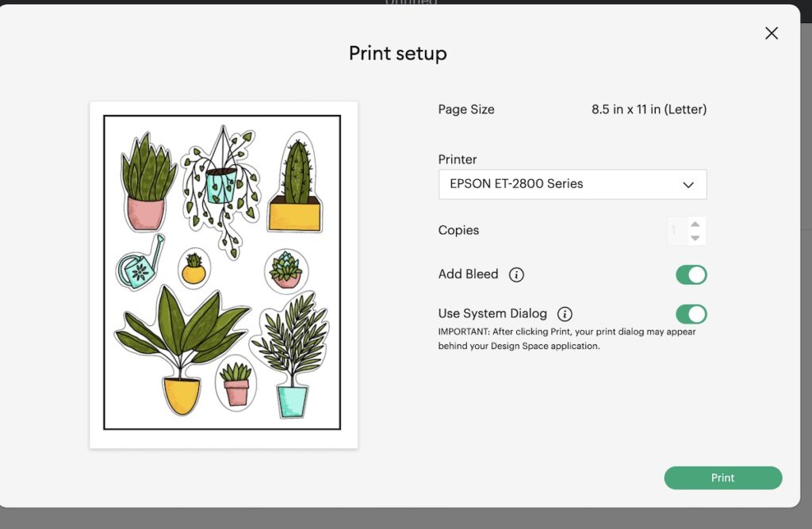This screenshot has height=529, width=812.
Task: Click the Print setup dialog title
Action: click(x=397, y=53)
